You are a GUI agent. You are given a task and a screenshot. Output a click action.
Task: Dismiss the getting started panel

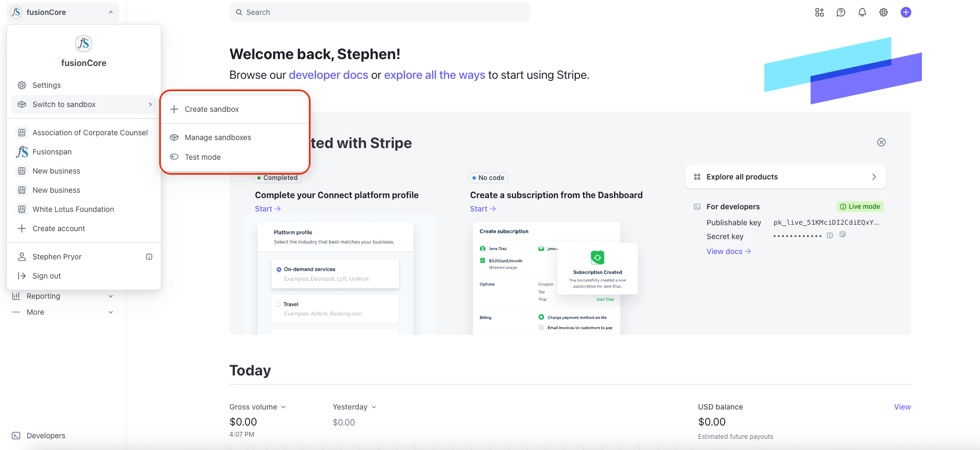[881, 142]
